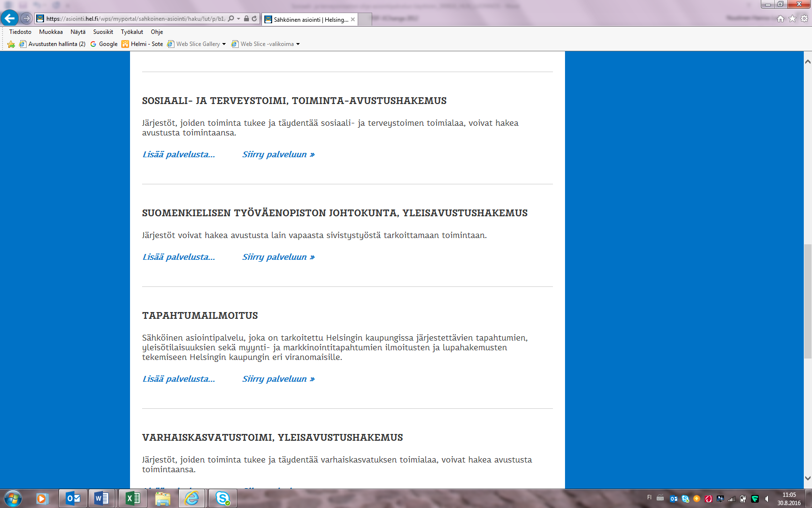Image resolution: width=812 pixels, height=508 pixels.
Task: Open Lisää palvelusta under Tapahtumailmoitus
Action: (178, 379)
